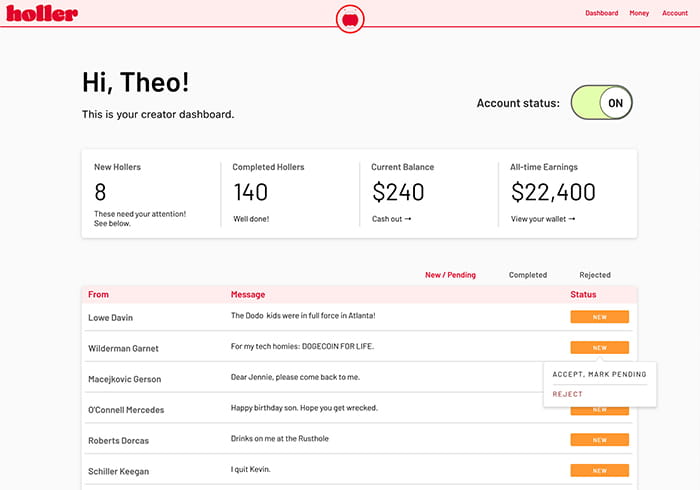Select Reject in the status popup
Screen dimensions: 700x490
click(x=568, y=394)
